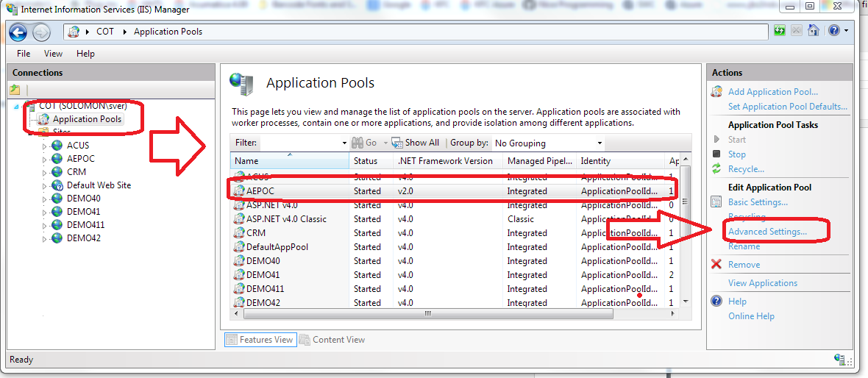
Task: Select the DEMO42 application pool row
Action: coord(455,303)
